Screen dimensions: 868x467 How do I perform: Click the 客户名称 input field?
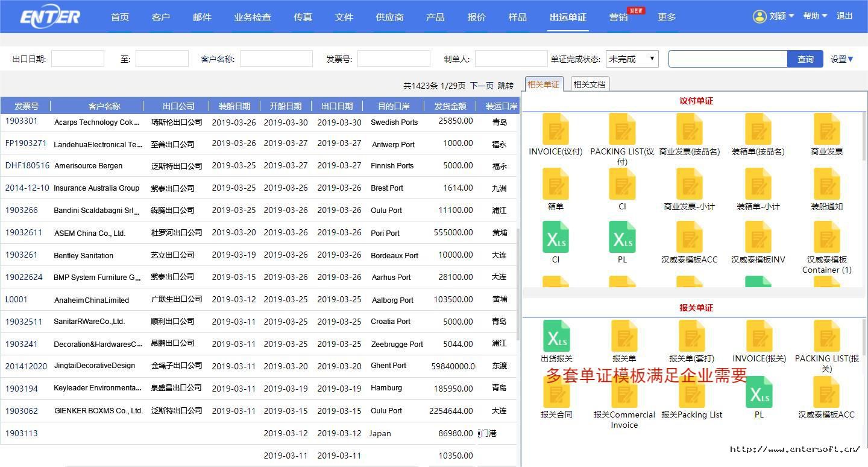276,59
